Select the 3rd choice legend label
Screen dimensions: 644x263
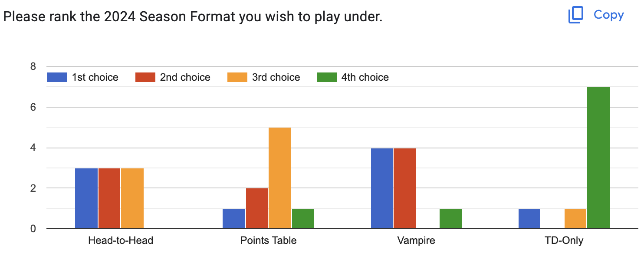(276, 77)
